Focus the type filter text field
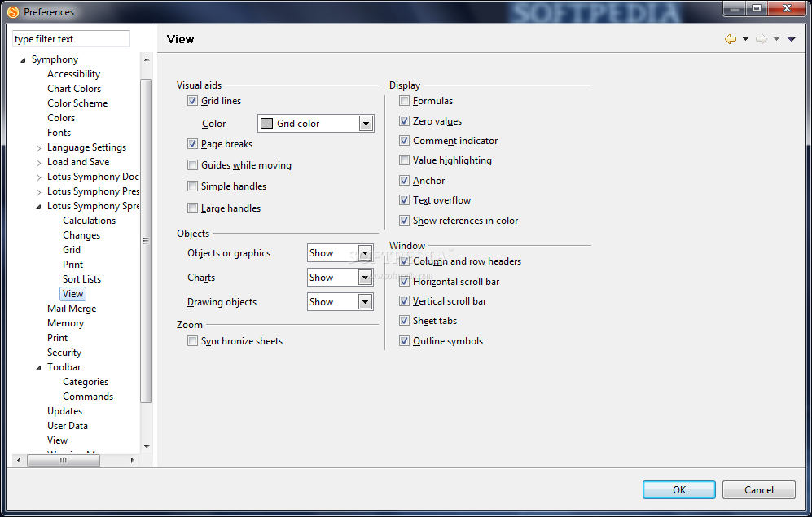 71,39
